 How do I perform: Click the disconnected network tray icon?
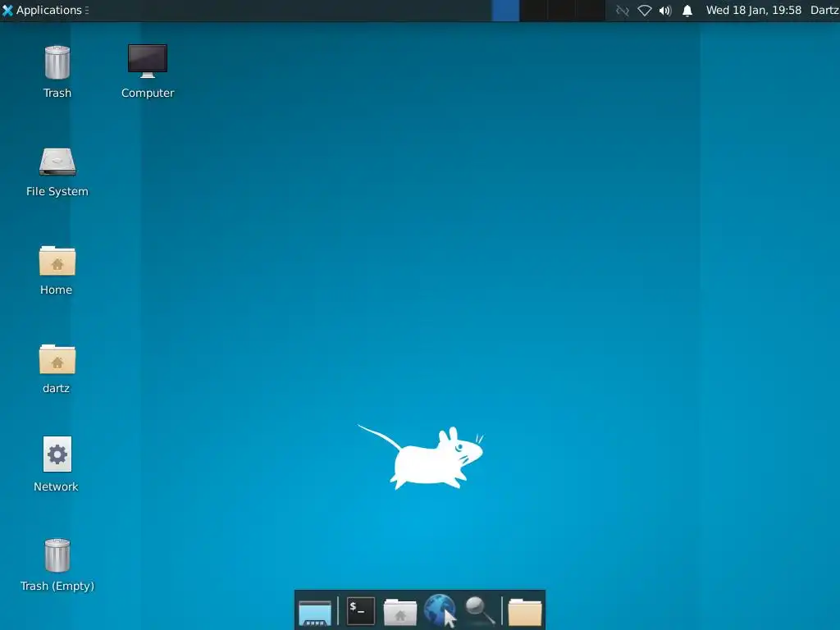tap(622, 11)
